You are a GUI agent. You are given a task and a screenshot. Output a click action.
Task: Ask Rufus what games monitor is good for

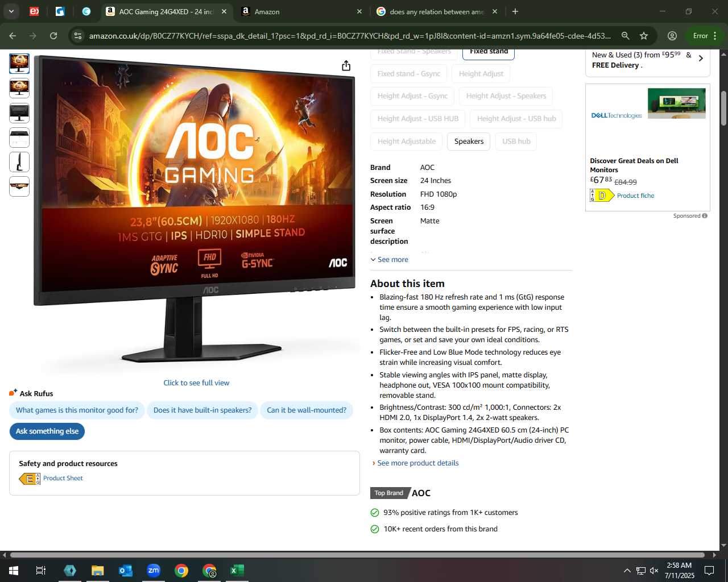pyautogui.click(x=77, y=410)
